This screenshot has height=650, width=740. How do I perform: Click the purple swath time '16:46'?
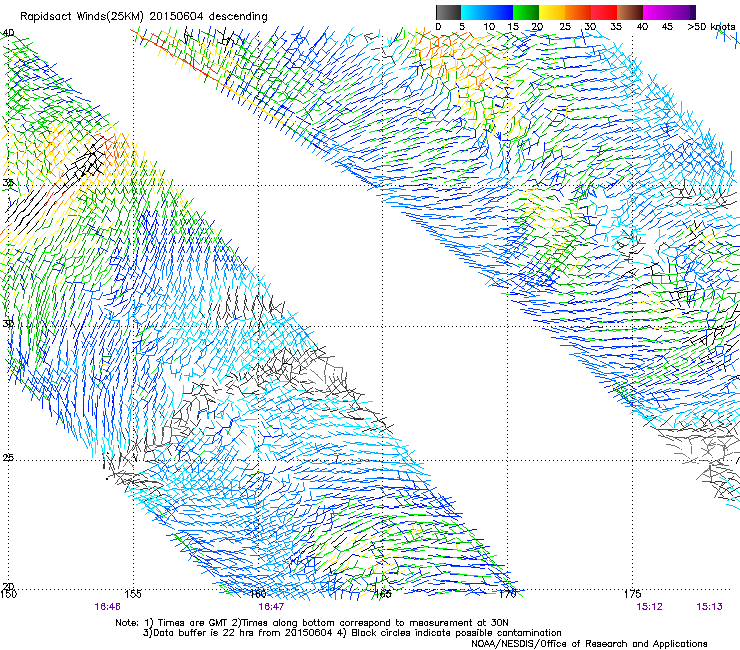[107, 607]
